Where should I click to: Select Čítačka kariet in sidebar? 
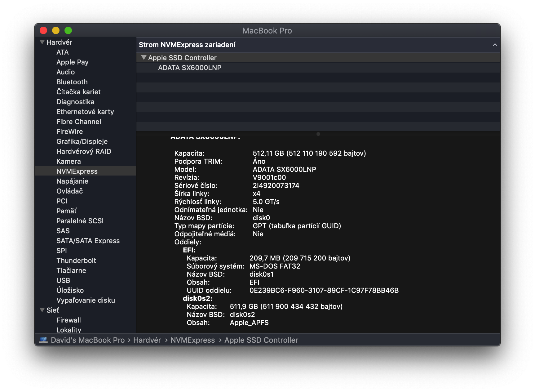point(78,92)
